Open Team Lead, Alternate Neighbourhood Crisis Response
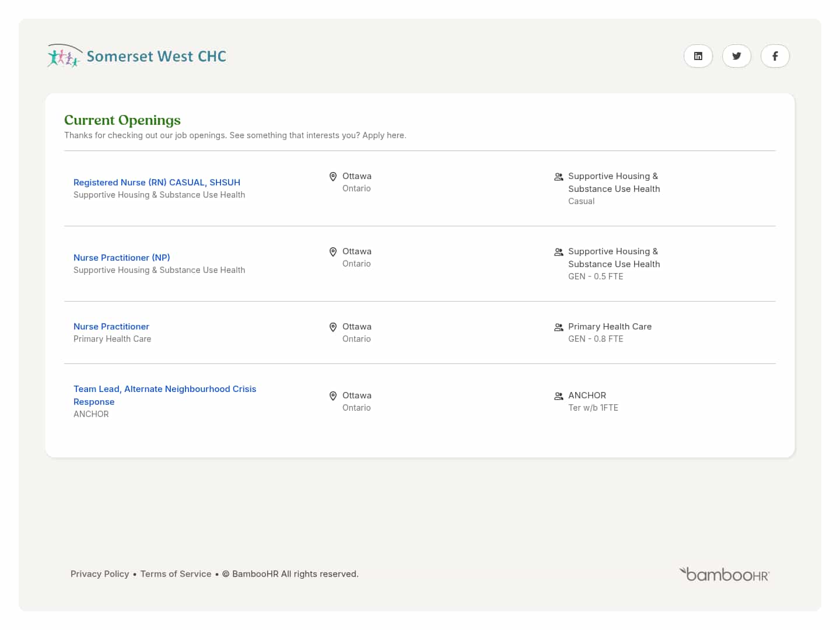840x630 pixels. coord(164,389)
